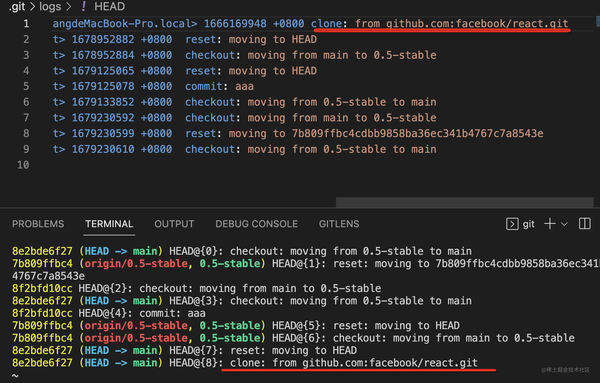
Task: Split the terminal panel
Action: pyautogui.click(x=585, y=224)
